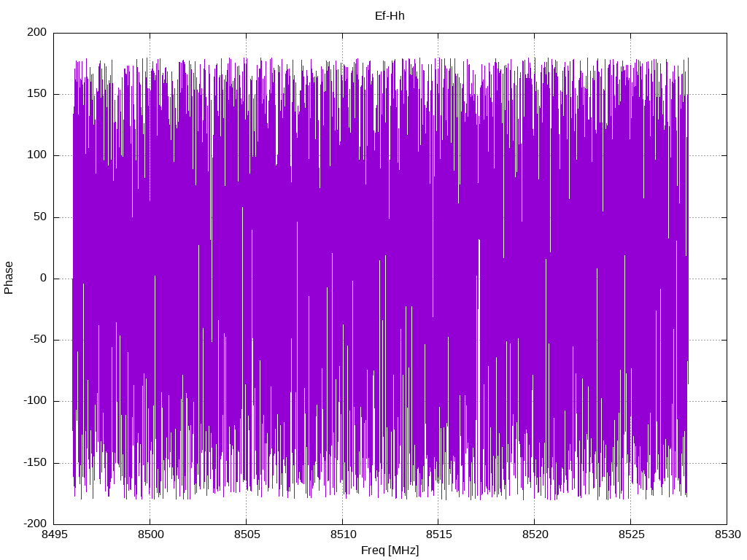Click the x-axis tick label 8505
The height and width of the screenshot is (560, 747).
pyautogui.click(x=247, y=534)
